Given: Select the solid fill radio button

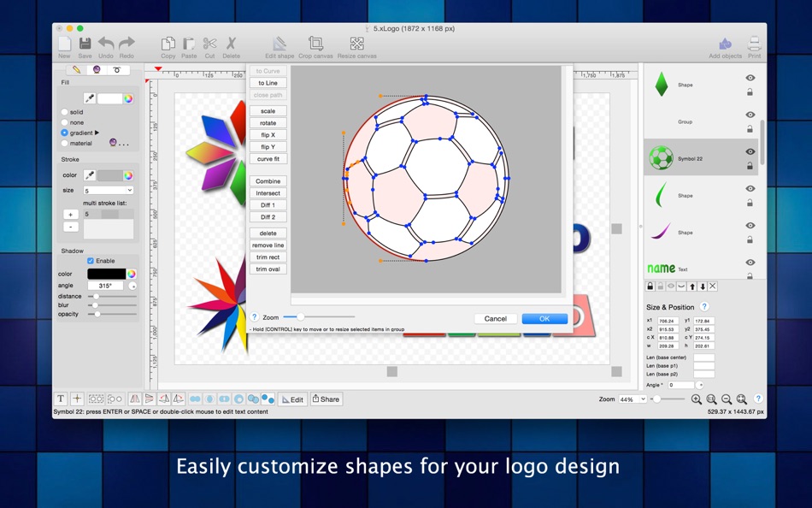Looking at the screenshot, I should pyautogui.click(x=65, y=112).
